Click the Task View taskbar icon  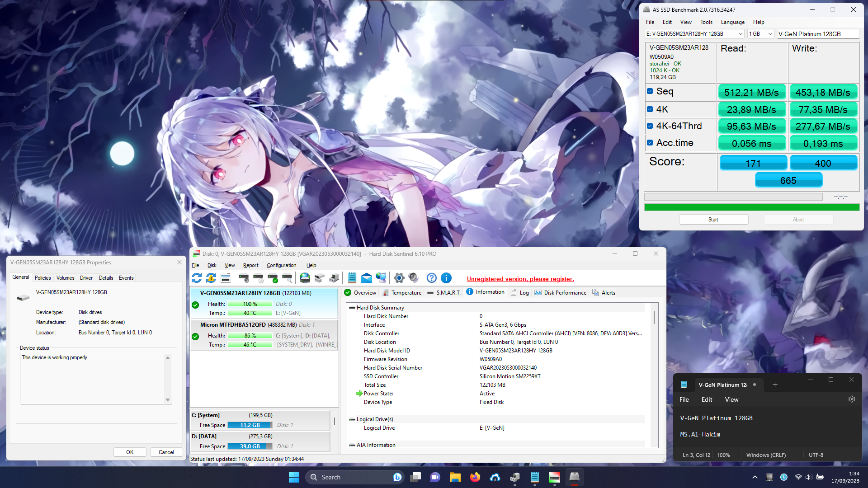415,477
